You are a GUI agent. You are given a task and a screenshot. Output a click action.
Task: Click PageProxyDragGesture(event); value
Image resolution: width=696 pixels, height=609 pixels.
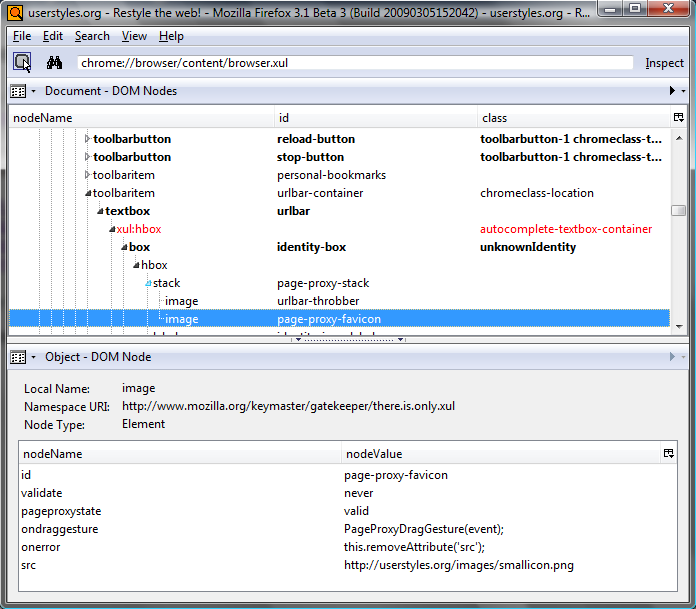424,529
